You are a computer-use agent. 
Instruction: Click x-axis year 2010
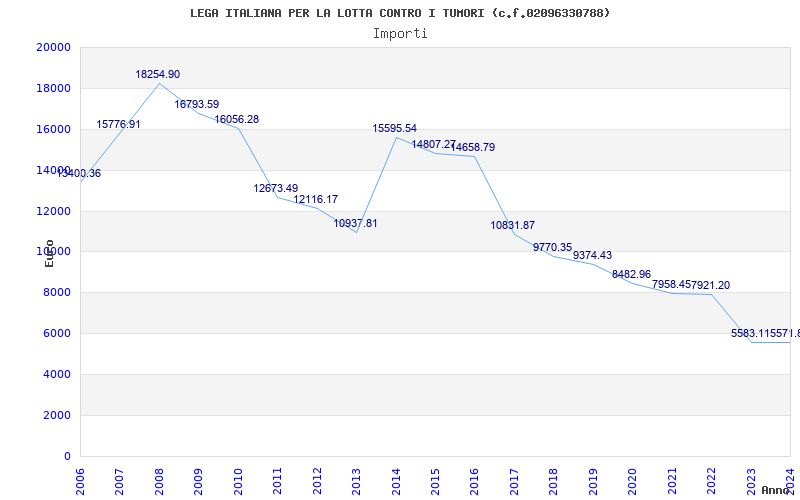pos(238,481)
